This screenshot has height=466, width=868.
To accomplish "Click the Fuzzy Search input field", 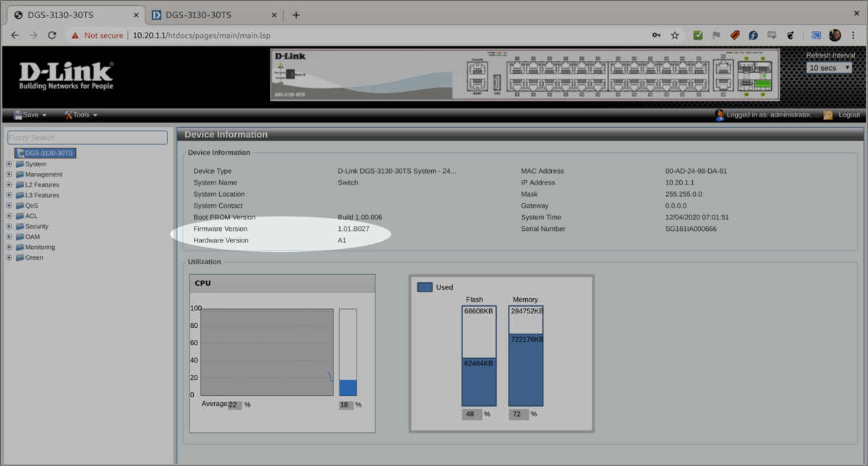I will (x=87, y=137).
